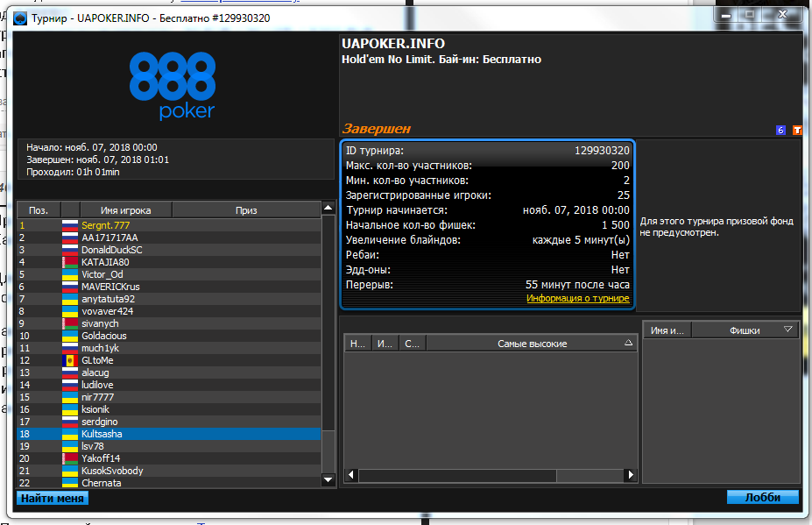The image size is (812, 525).
Task: Click the 888poker spade icon in title bar
Action: click(x=20, y=18)
